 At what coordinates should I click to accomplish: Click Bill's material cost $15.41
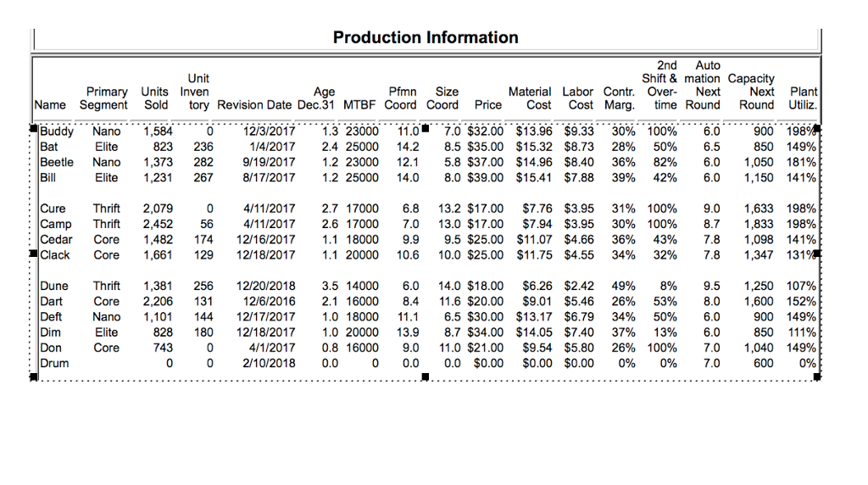click(534, 178)
